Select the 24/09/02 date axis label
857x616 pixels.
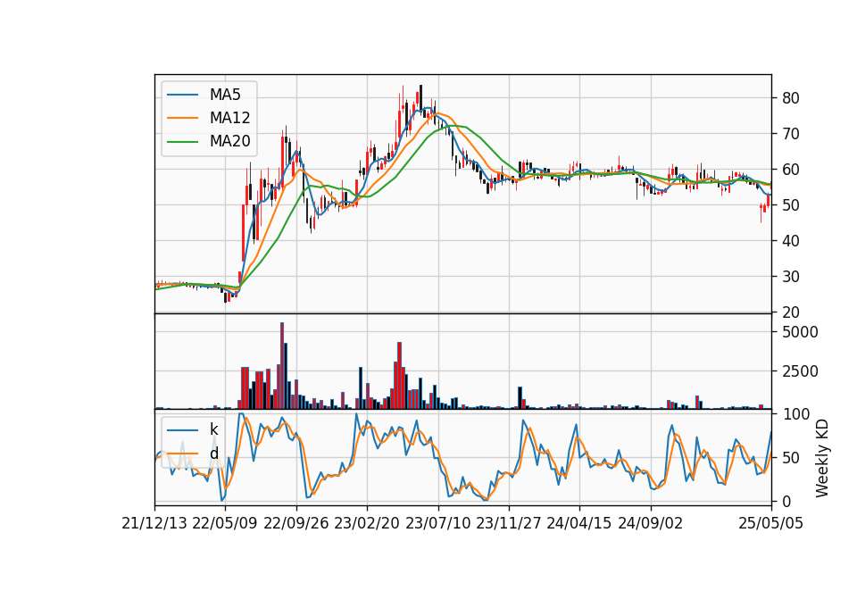coord(651,524)
